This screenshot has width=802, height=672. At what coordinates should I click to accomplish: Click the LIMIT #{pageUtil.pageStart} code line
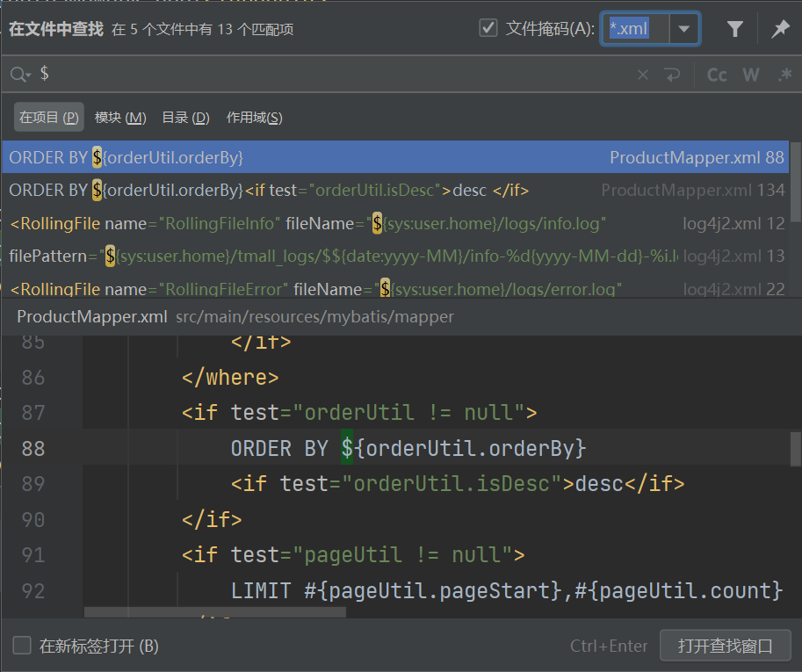click(506, 590)
